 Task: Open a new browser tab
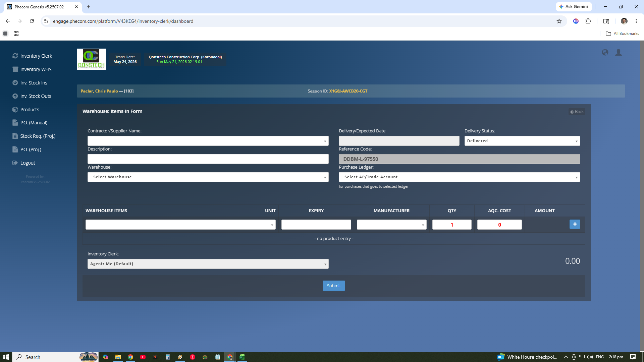pos(89,7)
